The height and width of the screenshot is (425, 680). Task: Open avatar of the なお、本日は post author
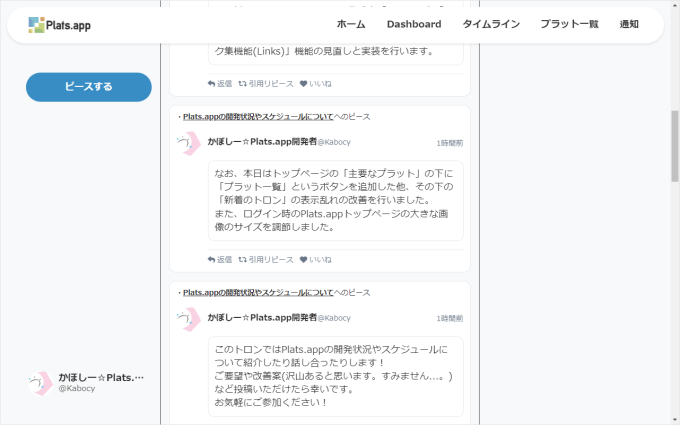(x=189, y=144)
